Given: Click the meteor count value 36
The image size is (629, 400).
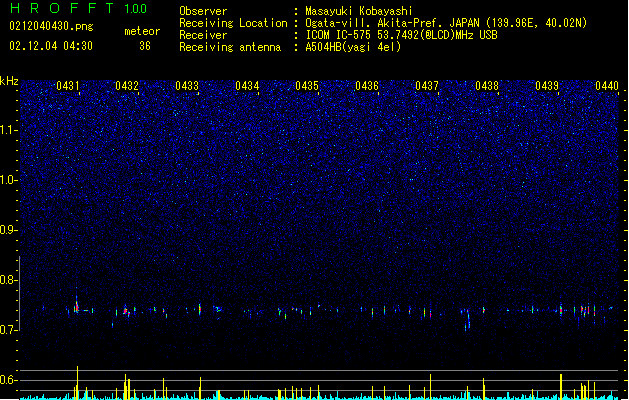Looking at the screenshot, I should (x=145, y=46).
